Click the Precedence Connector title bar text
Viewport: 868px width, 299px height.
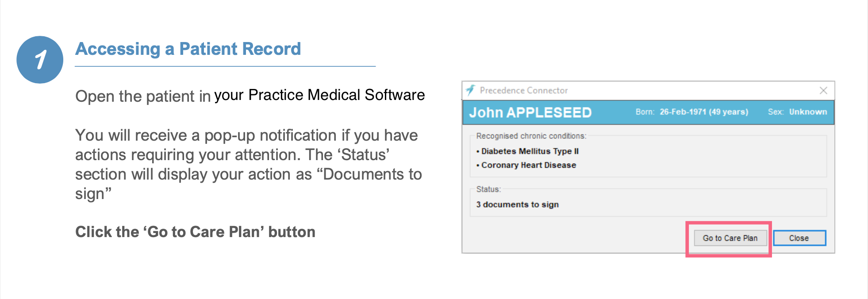(x=523, y=90)
